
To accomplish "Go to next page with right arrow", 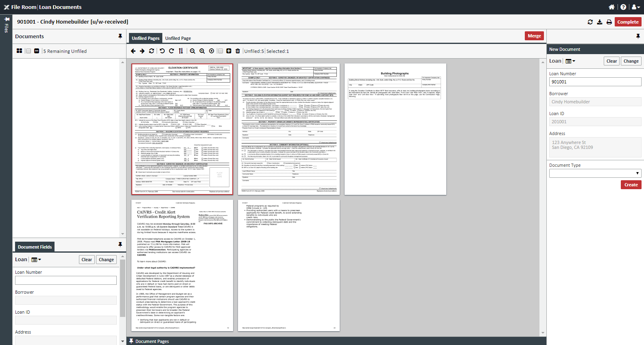I will 142,51.
